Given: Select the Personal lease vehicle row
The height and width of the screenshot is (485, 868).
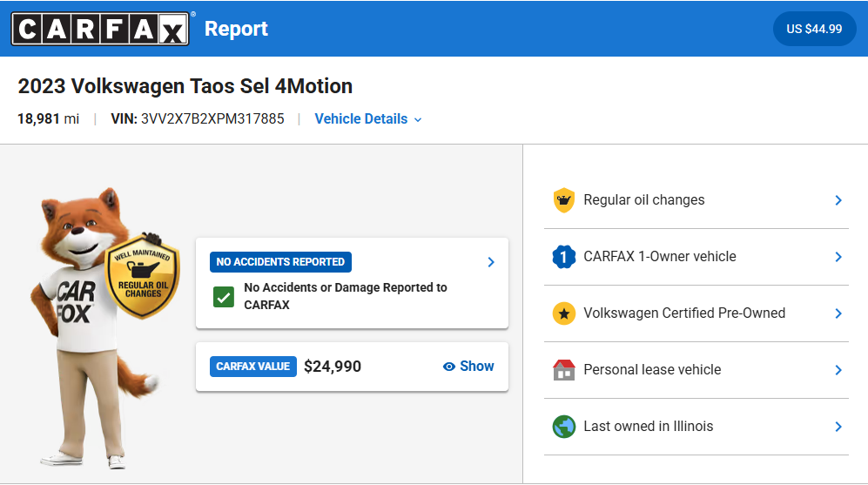Looking at the screenshot, I should tap(652, 370).
